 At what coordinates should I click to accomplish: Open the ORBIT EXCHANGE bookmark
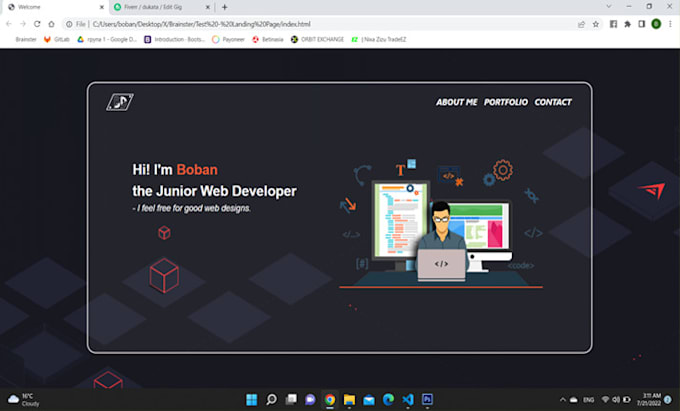(317, 39)
